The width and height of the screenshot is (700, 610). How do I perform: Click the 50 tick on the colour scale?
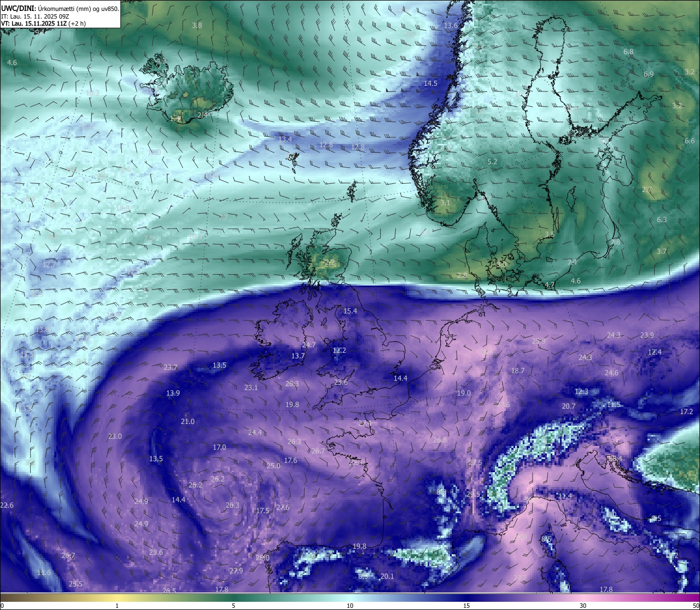(696, 606)
